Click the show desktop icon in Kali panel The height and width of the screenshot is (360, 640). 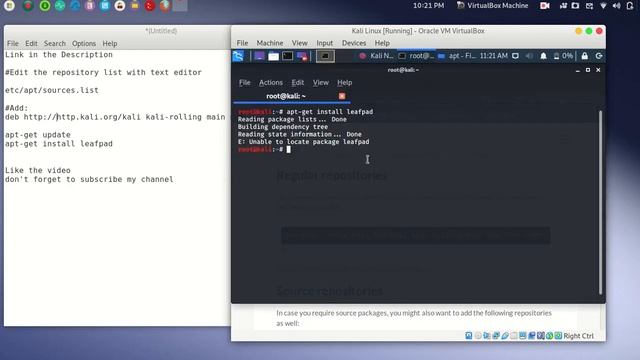[259, 56]
